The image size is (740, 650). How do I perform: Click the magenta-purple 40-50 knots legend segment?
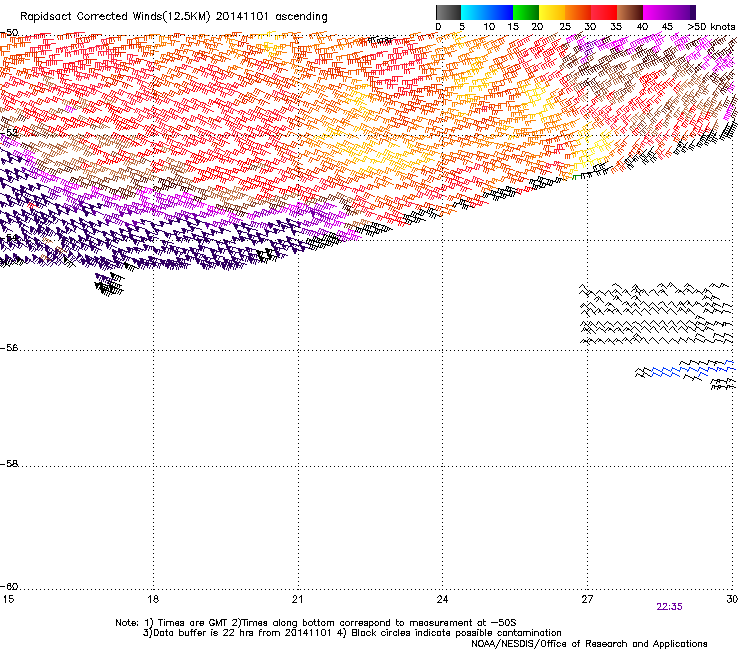click(669, 12)
